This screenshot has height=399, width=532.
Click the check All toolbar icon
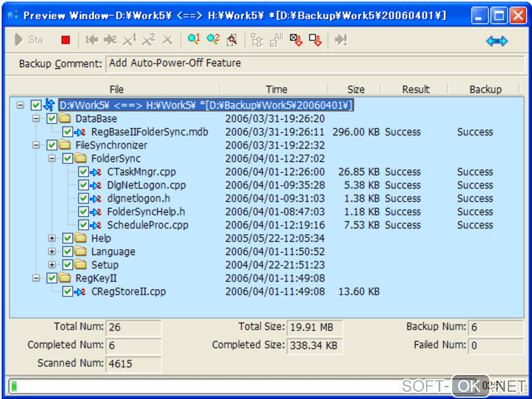click(276, 40)
